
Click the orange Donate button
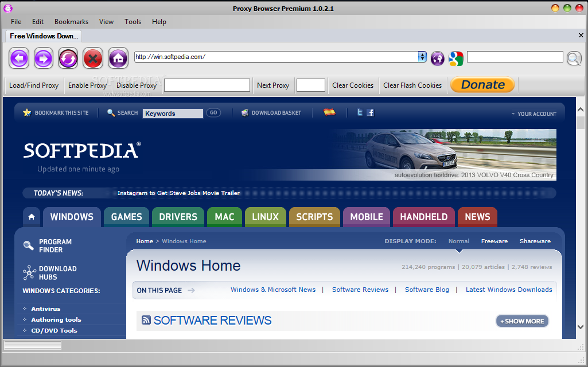tap(482, 85)
